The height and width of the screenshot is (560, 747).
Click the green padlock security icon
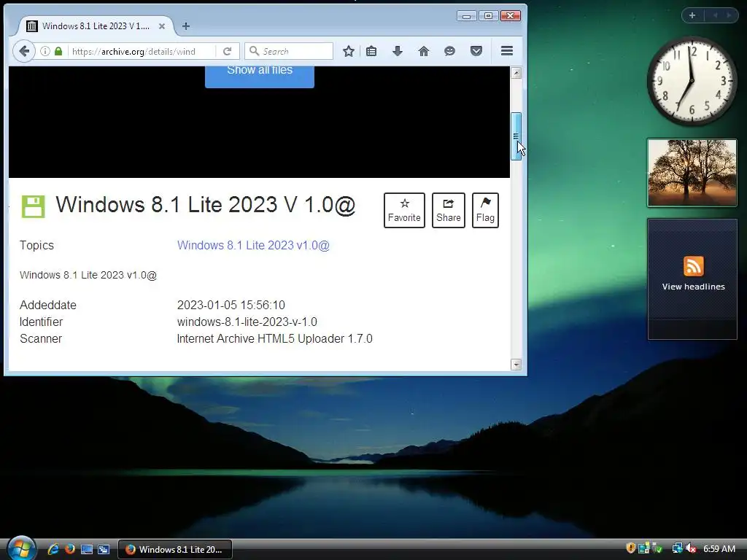pyautogui.click(x=58, y=51)
